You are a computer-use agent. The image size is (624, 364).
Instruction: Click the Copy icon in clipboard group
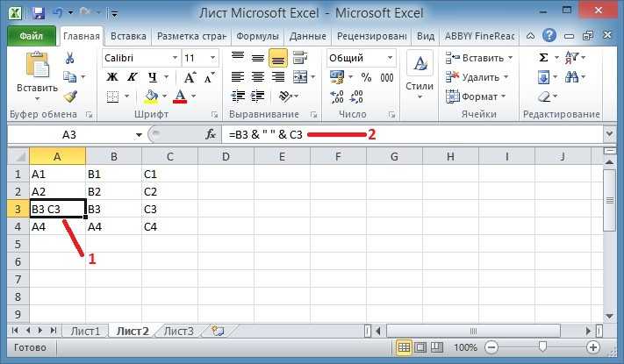(x=69, y=77)
